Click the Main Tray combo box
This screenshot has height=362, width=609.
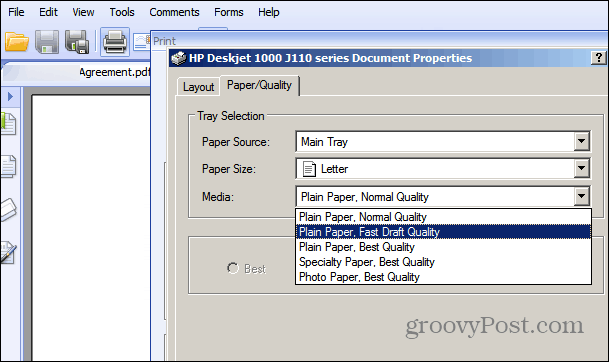443,141
